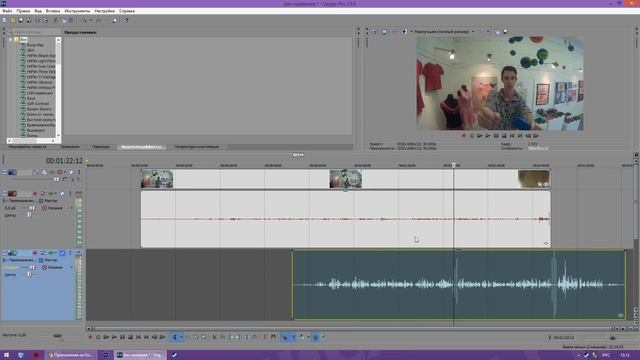Click Stop under the video preview

pyautogui.click(x=504, y=136)
